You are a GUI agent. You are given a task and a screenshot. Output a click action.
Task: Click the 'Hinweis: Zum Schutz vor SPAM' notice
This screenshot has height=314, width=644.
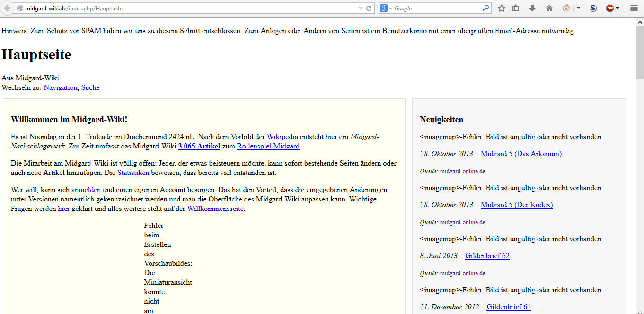(x=288, y=31)
